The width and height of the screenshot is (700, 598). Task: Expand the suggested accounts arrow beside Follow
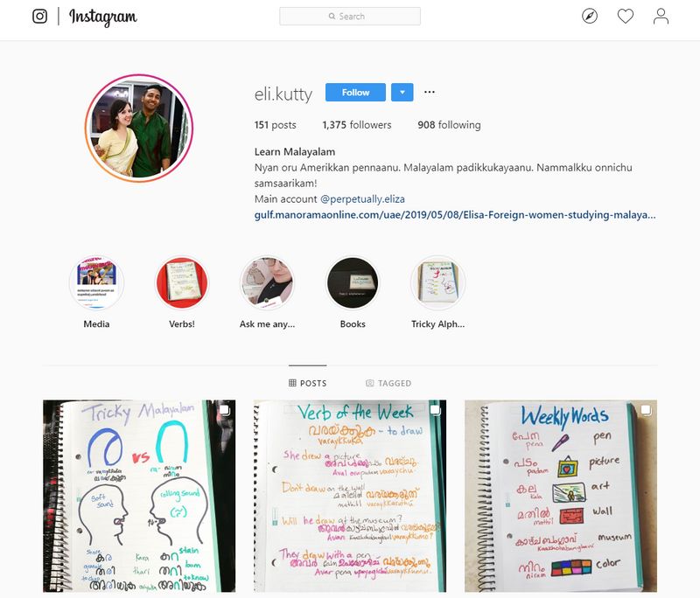[402, 93]
